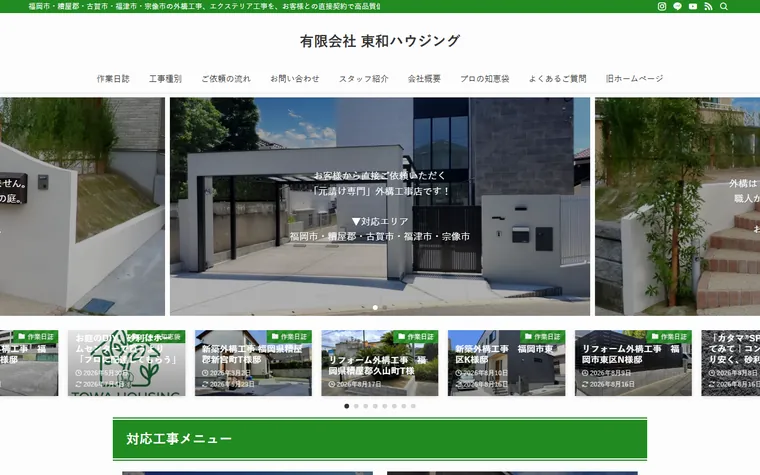Select the right hero slide with brick steps
The height and width of the screenshot is (475, 760).
click(x=678, y=206)
